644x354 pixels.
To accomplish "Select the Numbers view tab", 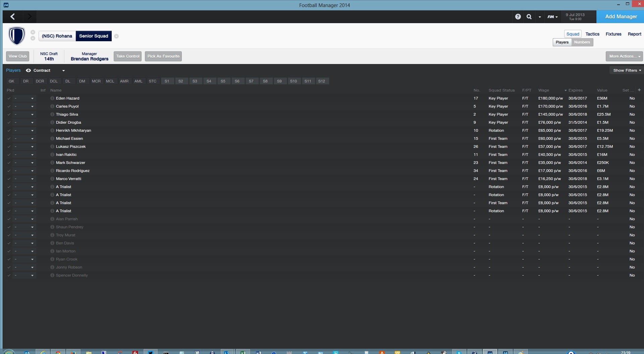I will tap(582, 42).
